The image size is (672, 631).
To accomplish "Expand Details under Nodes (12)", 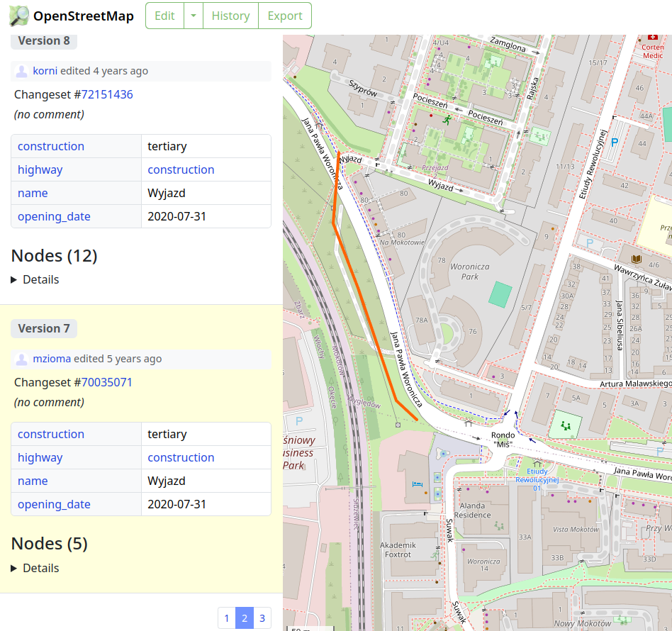I will [x=35, y=279].
